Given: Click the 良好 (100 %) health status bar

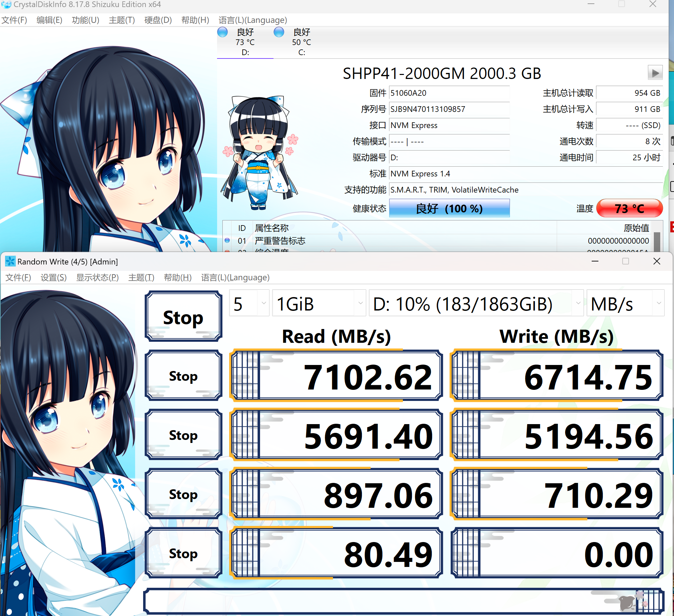Looking at the screenshot, I should coord(449,208).
